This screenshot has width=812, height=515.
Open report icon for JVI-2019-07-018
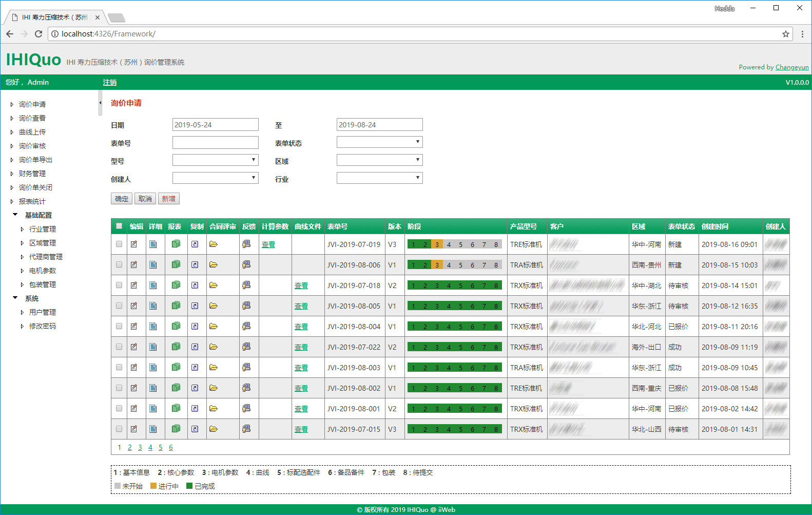click(x=176, y=285)
